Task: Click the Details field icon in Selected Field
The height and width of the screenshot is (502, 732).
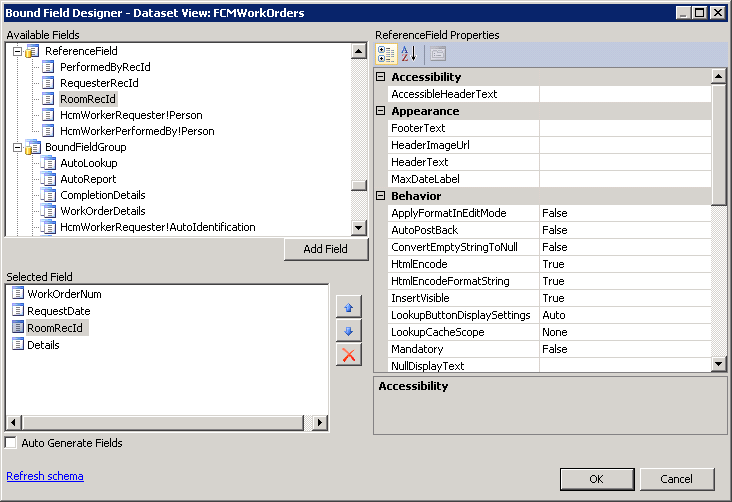Action: pos(18,345)
